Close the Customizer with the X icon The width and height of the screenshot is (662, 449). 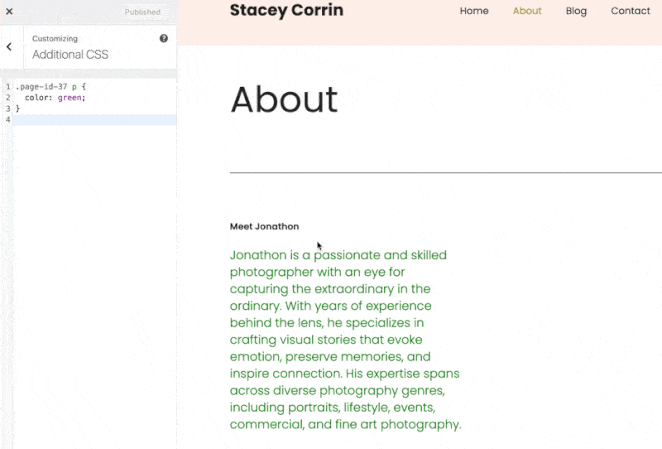coord(8,12)
